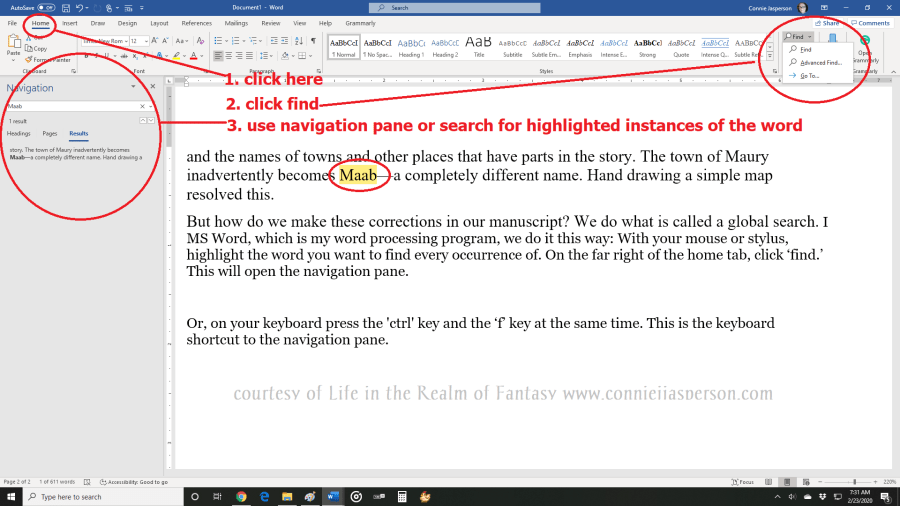Toggle Focus mode in status bar
Screen dimensions: 900x506
coord(741,481)
